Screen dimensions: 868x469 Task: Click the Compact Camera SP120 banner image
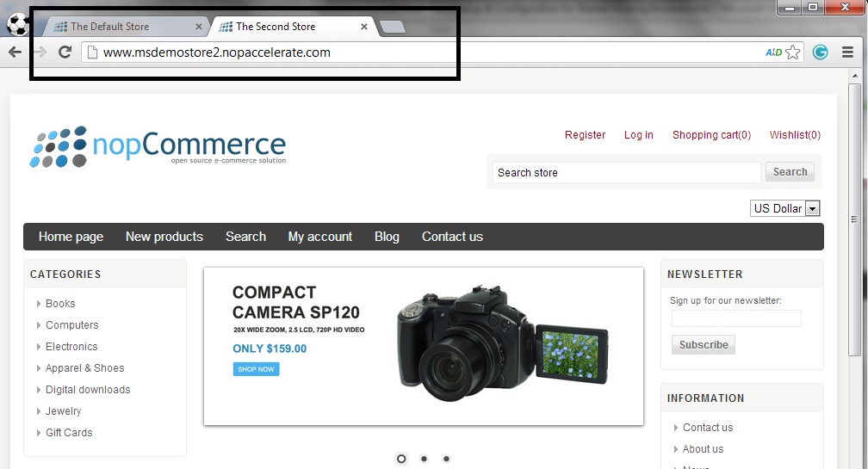point(424,346)
